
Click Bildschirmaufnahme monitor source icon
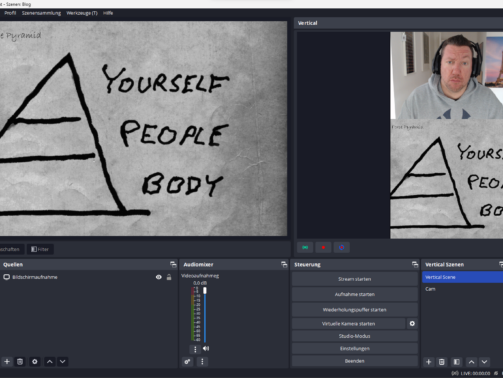[6, 277]
